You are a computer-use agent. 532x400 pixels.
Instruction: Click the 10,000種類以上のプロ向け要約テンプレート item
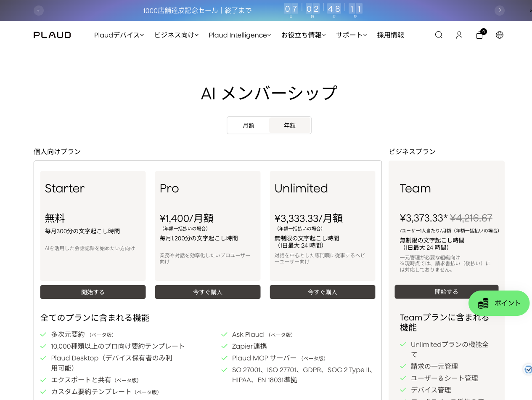tap(118, 346)
